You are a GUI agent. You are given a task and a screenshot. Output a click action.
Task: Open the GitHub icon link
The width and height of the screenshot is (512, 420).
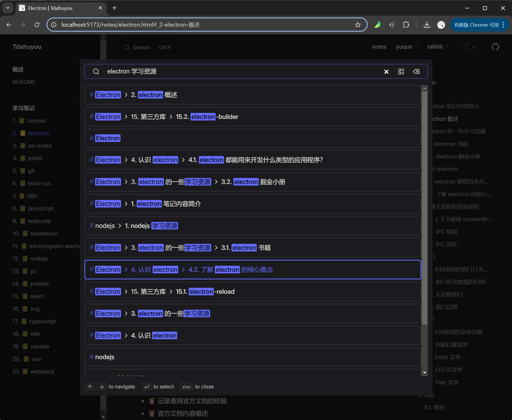coord(495,47)
